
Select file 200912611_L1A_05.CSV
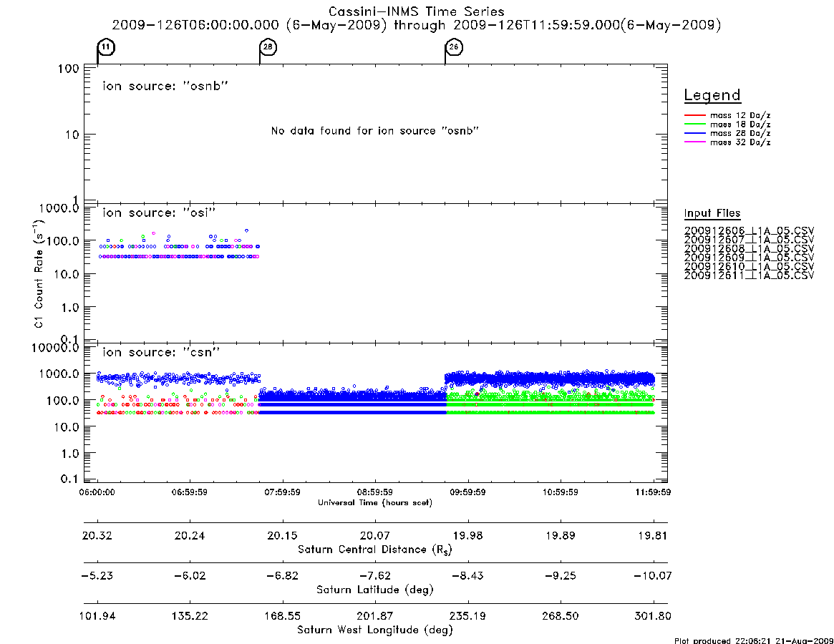749,275
